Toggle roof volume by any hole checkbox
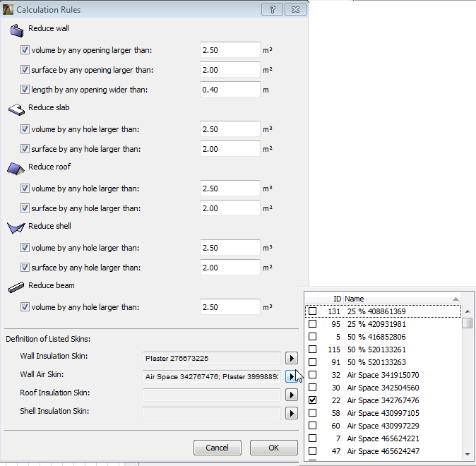Screen dimensions: 476x466 (x=25, y=189)
